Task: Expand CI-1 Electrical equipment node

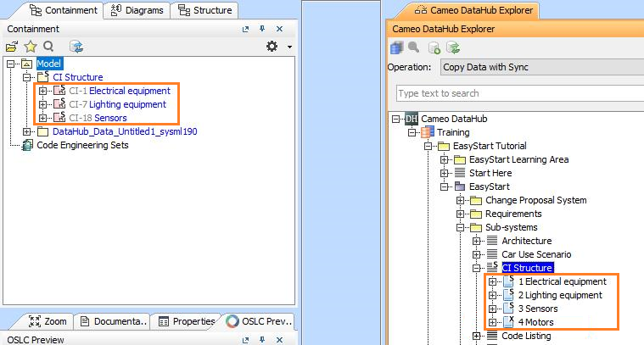Action: click(42, 91)
